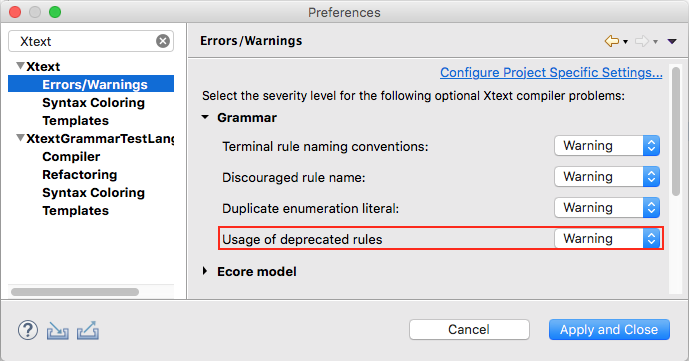
Task: Open Configure Project Specific Settings link
Action: pos(551,72)
